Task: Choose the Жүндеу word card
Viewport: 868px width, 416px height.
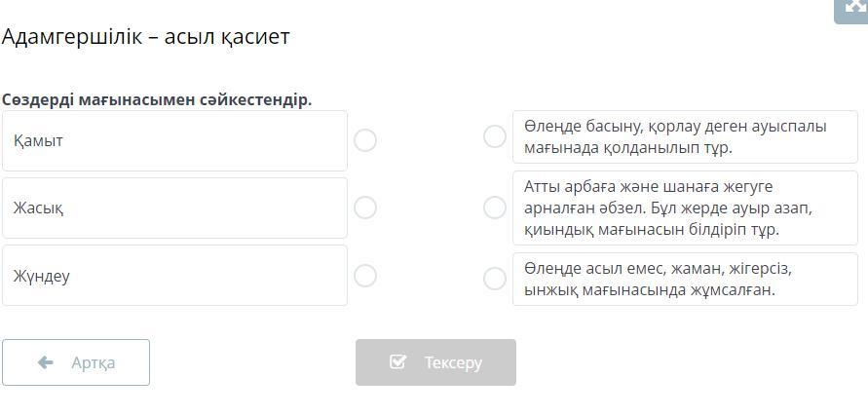Action: pos(175,276)
